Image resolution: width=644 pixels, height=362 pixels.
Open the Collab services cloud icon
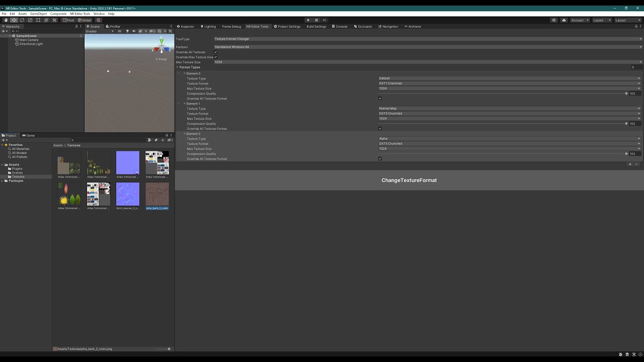click(564, 20)
